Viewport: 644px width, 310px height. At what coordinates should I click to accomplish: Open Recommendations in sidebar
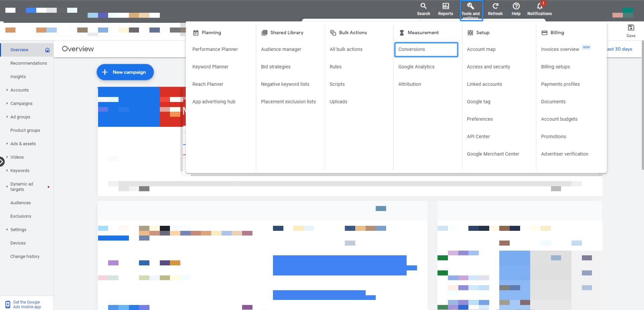click(x=29, y=63)
